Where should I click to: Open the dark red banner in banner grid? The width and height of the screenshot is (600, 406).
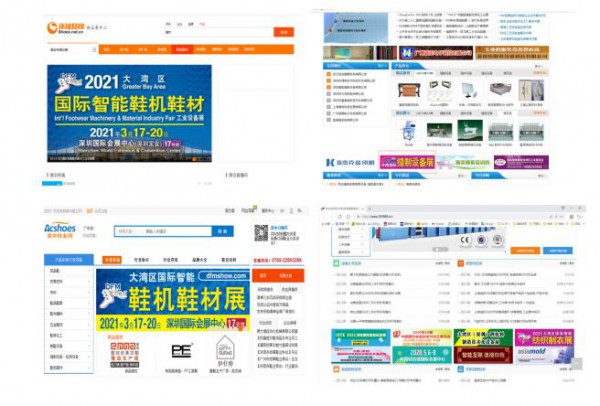pos(483,355)
